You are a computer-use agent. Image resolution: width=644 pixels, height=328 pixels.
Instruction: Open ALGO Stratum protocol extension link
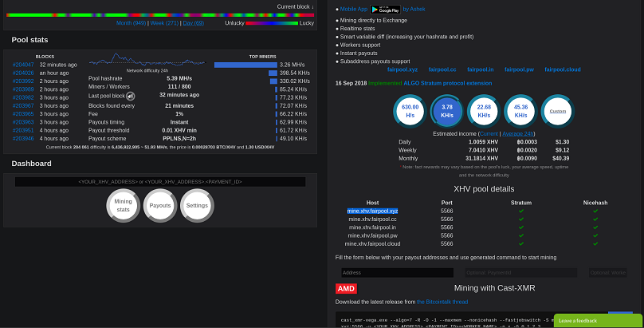click(448, 83)
